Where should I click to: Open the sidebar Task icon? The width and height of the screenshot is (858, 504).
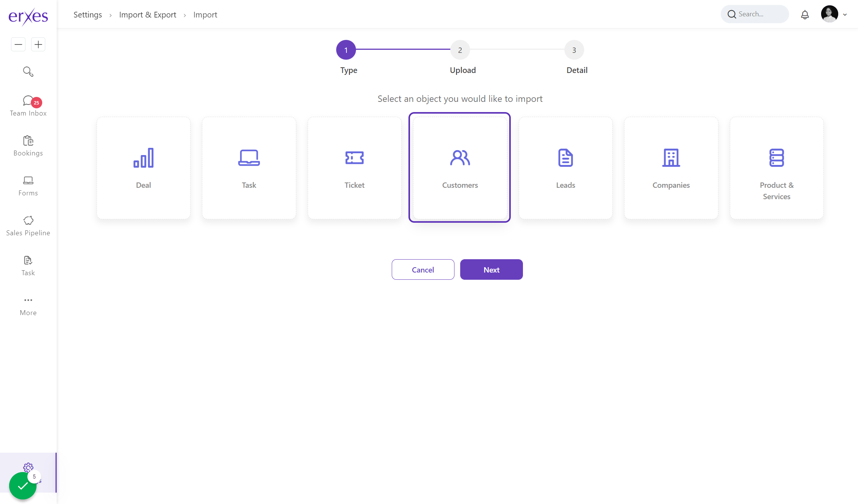28,266
